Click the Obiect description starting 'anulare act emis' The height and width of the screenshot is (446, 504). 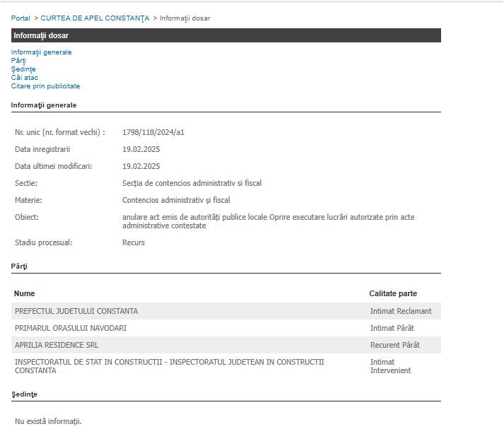269,221
